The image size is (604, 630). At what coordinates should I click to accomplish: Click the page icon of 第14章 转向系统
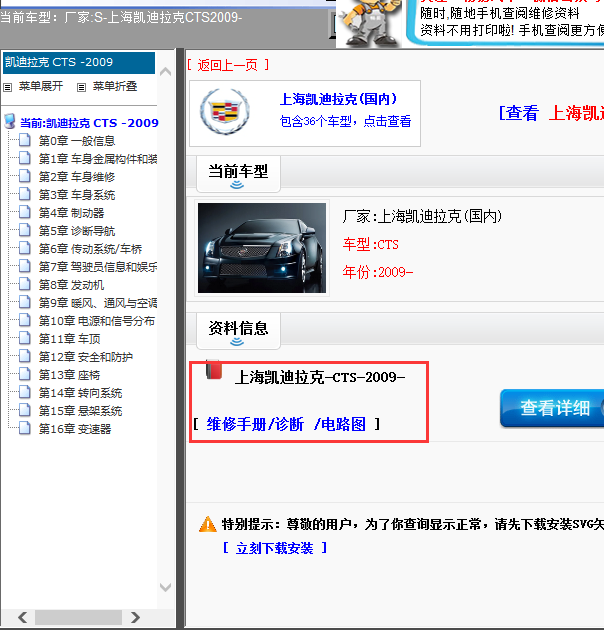[25, 392]
